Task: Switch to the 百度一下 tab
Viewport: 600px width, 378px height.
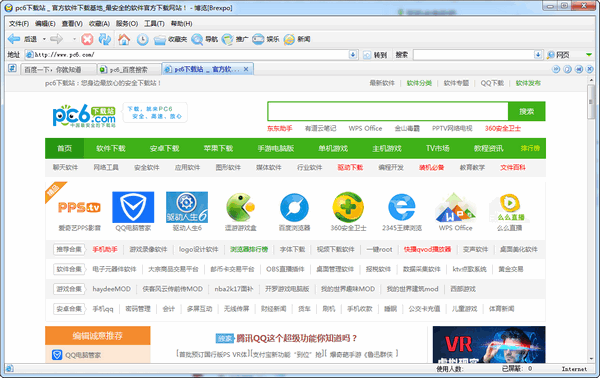Action: pos(52,69)
